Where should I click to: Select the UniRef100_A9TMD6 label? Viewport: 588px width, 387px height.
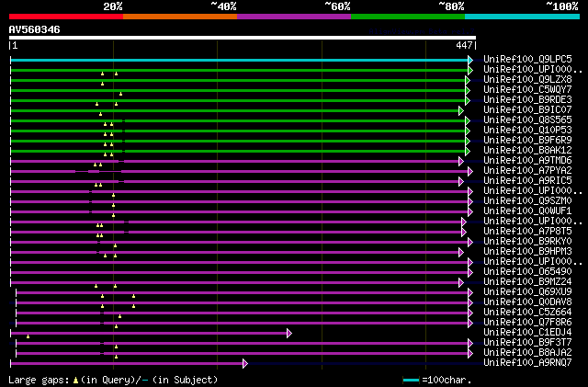tap(527, 161)
